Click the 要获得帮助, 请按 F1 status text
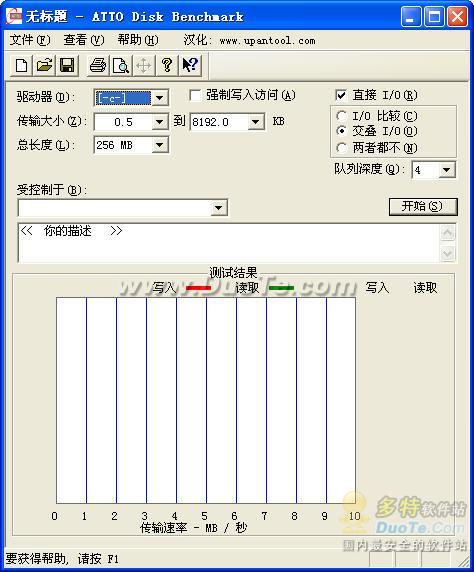This screenshot has width=474, height=572. (62, 559)
